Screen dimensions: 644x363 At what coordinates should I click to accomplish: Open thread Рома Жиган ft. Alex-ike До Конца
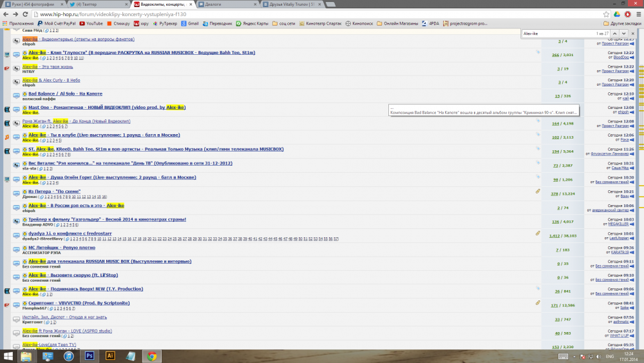click(x=76, y=121)
